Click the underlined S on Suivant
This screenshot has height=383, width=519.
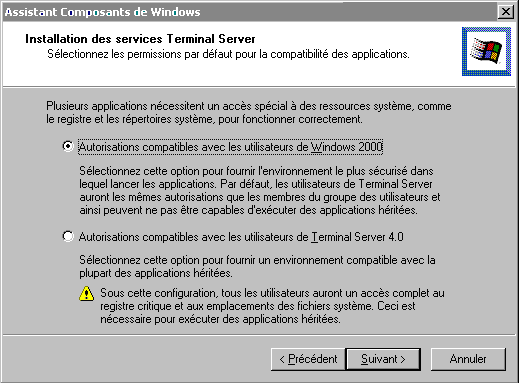coord(364,359)
